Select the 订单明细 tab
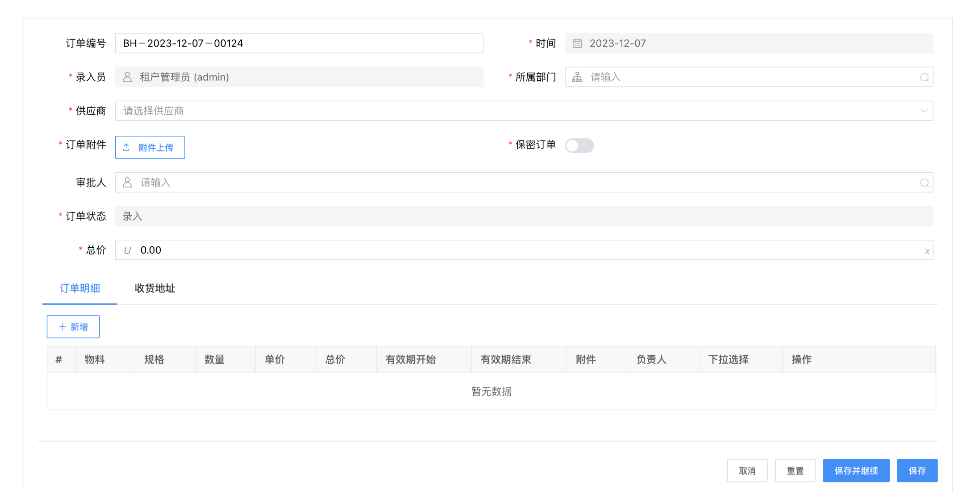Image resolution: width=980 pixels, height=492 pixels. (x=80, y=288)
